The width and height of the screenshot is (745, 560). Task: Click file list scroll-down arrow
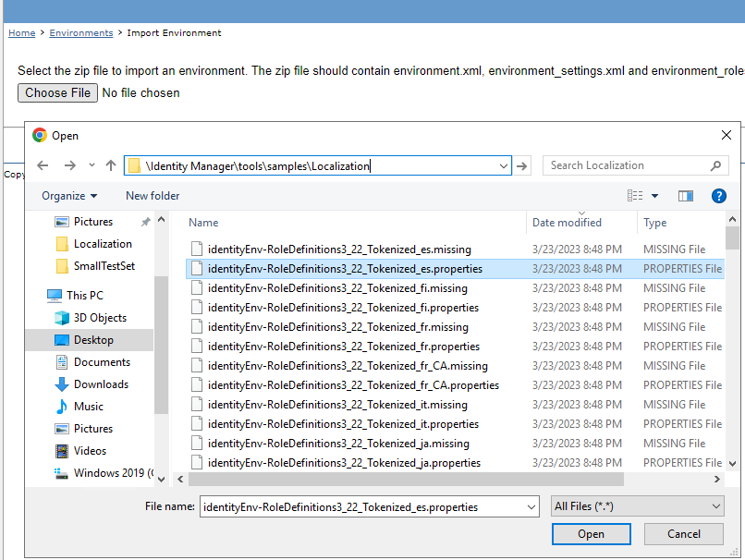732,464
